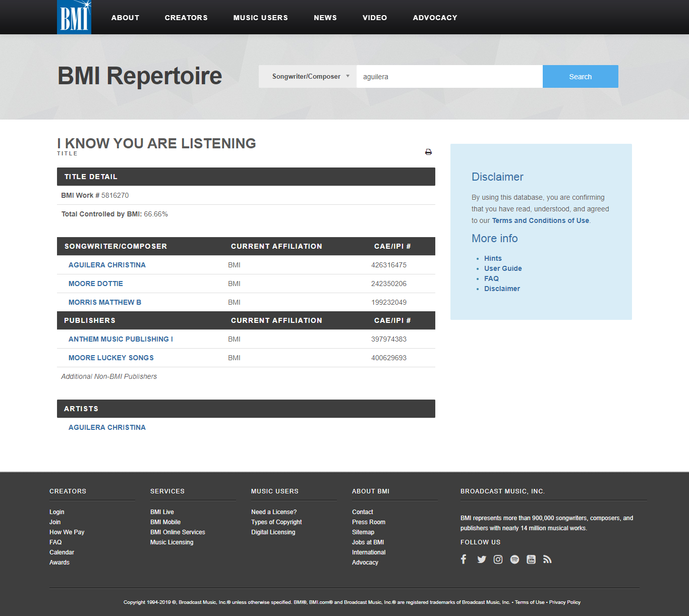Open publisher Anthem Music Publishing I

pos(121,339)
